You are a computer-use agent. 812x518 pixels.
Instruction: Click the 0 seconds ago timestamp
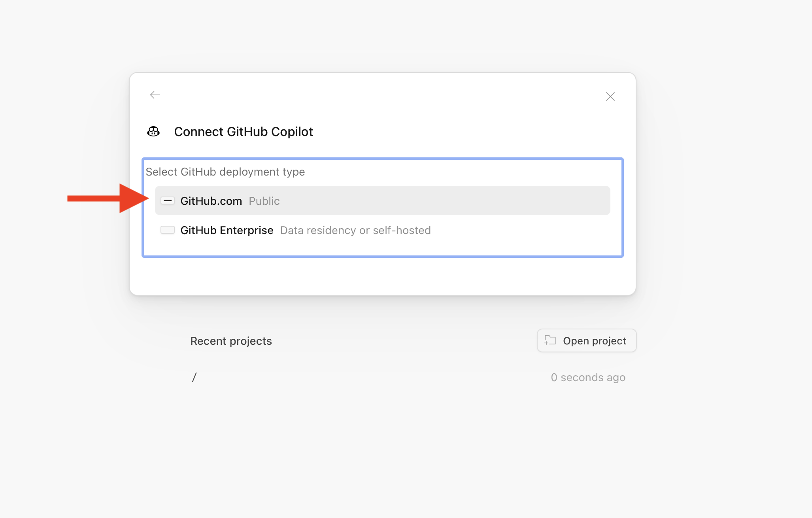pos(588,377)
